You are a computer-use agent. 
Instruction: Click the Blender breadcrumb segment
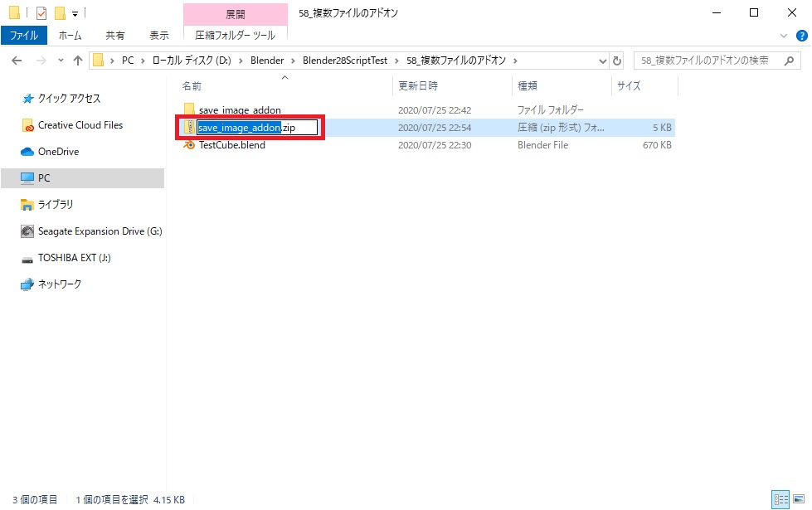click(x=267, y=61)
